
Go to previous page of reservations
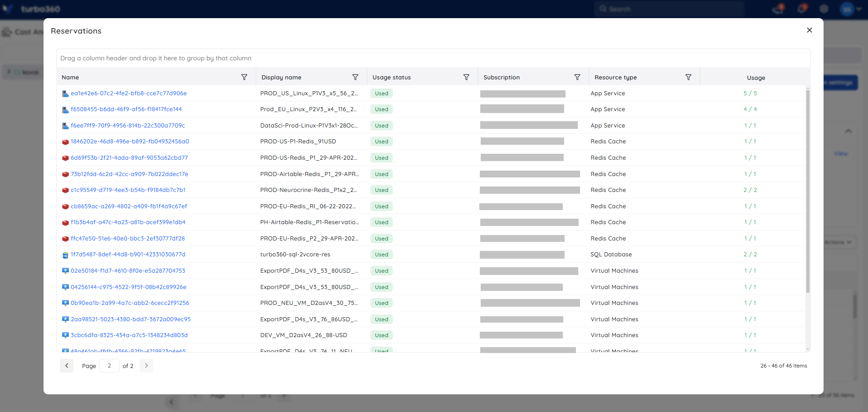pyautogui.click(x=67, y=366)
